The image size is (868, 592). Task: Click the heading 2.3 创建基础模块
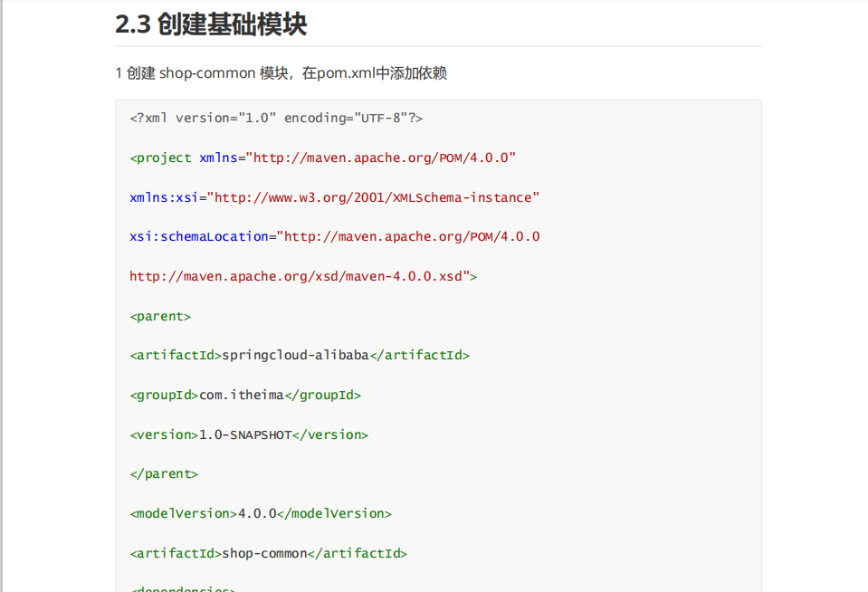coord(210,24)
